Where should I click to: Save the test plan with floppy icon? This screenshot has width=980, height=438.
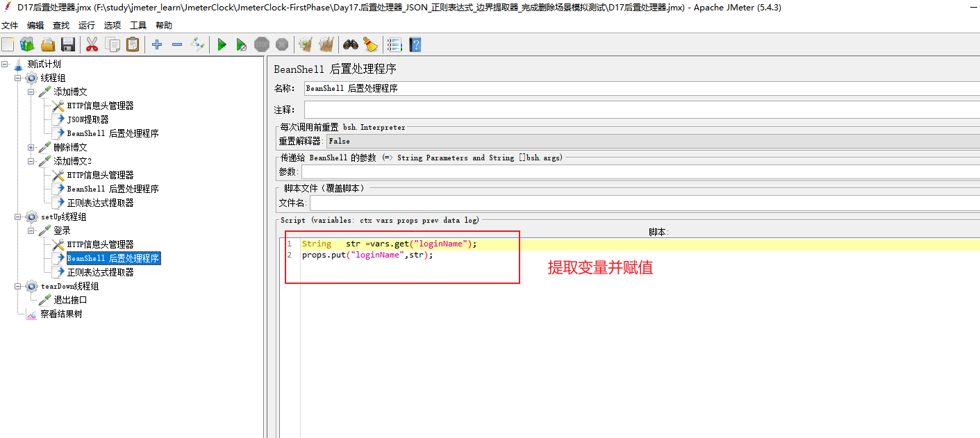[67, 45]
